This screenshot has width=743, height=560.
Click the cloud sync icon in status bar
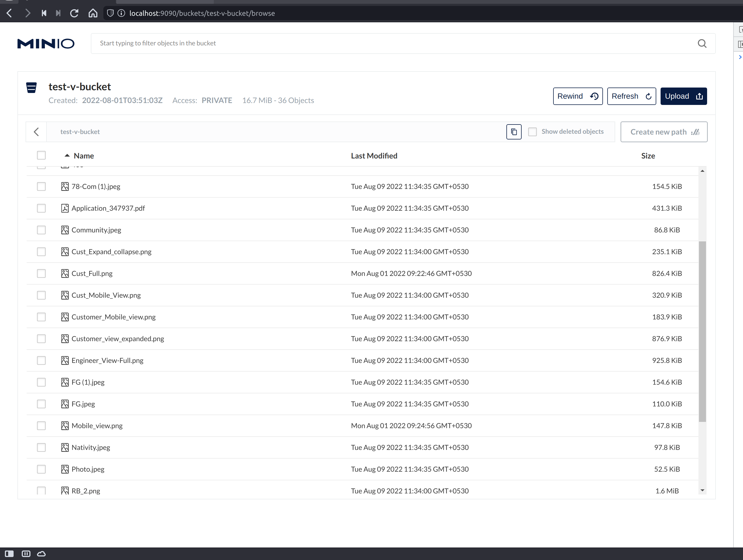[x=41, y=554]
